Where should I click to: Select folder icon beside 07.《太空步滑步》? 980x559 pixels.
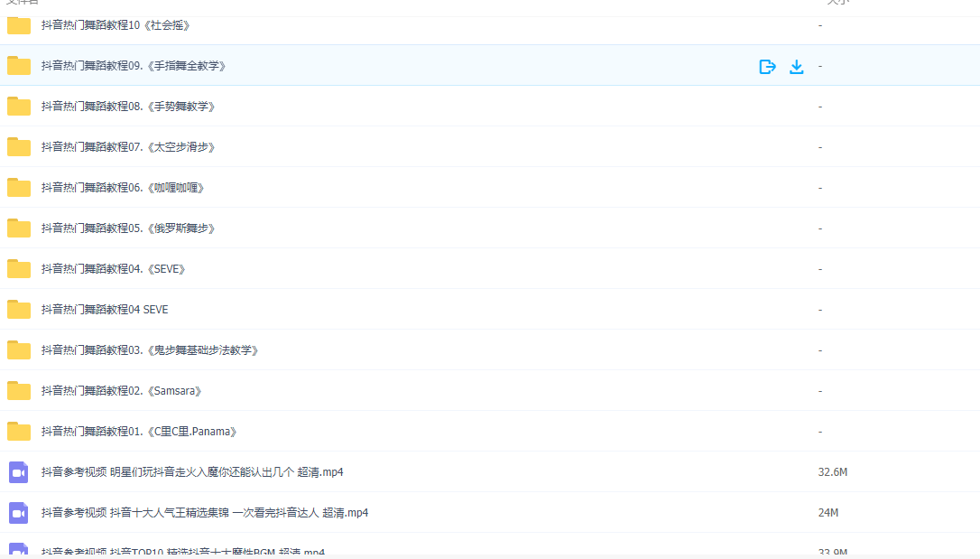(19, 147)
